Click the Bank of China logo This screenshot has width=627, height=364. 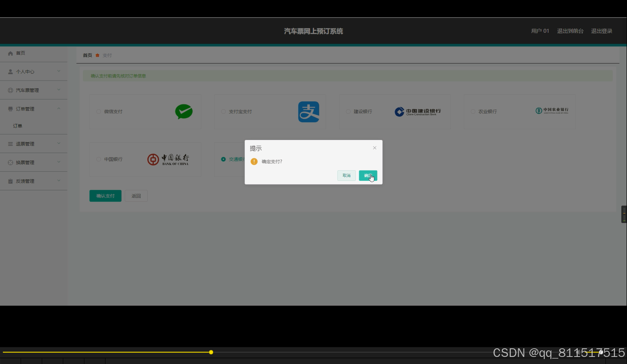click(168, 159)
